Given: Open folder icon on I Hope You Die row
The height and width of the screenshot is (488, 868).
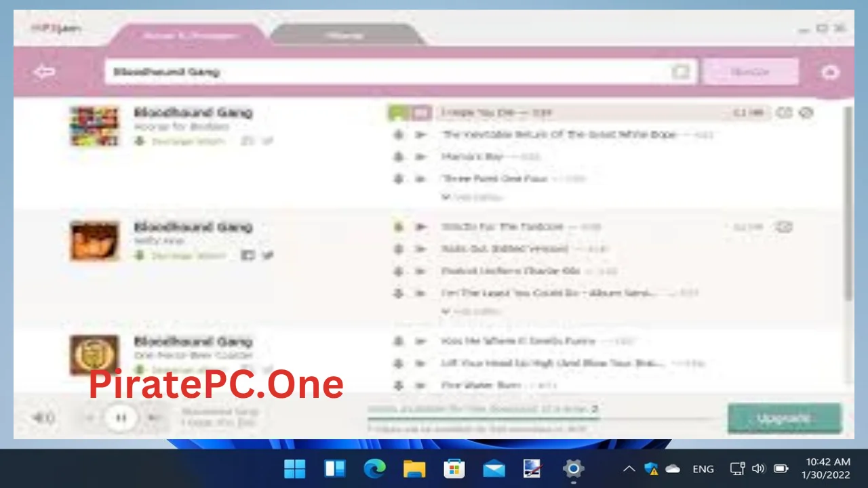Looking at the screenshot, I should (x=784, y=113).
